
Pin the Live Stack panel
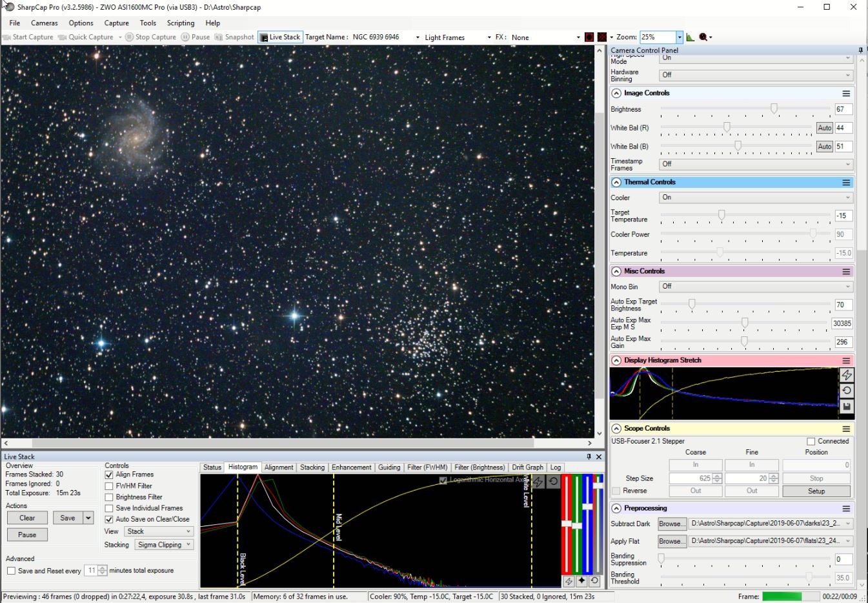pos(589,456)
